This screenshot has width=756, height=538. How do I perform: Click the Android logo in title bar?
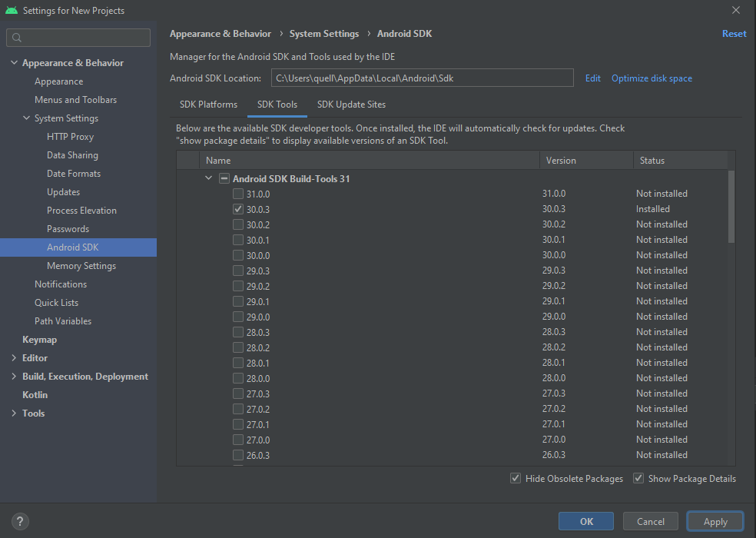pyautogui.click(x=11, y=11)
